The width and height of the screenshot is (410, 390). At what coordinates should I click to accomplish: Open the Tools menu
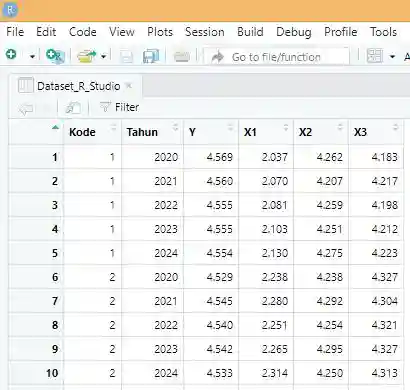coord(383,32)
